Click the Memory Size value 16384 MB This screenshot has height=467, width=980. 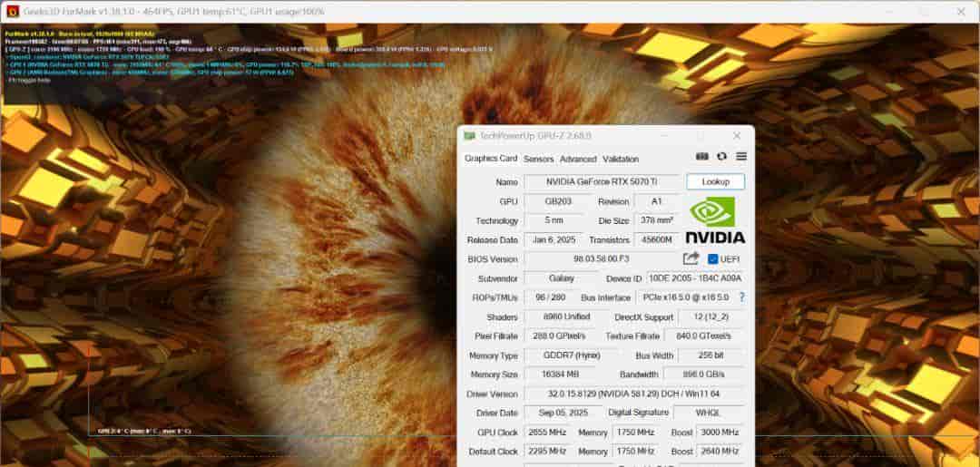pos(561,374)
